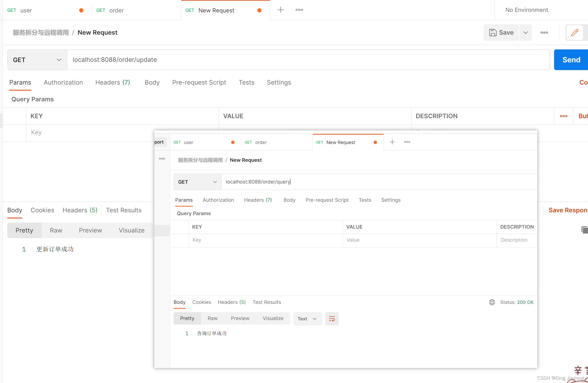588x383 pixels.
Task: Switch to Raw view in outer response
Action: (x=56, y=230)
